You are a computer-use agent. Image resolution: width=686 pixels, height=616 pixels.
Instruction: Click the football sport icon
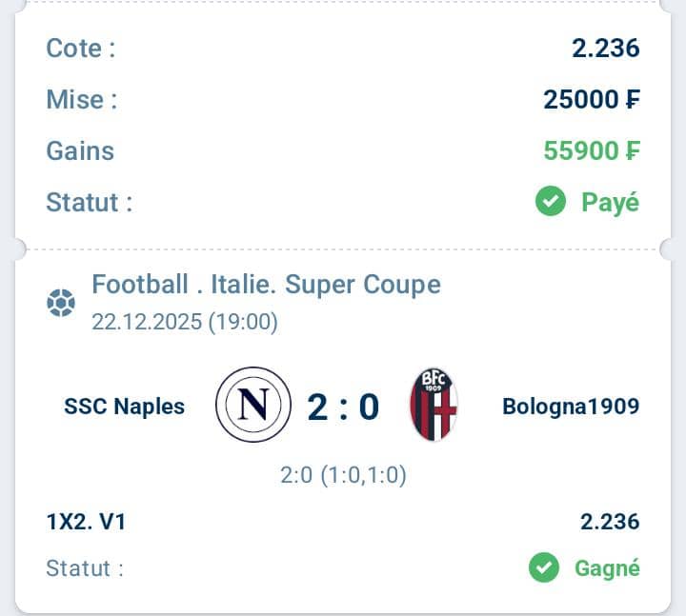pyautogui.click(x=61, y=304)
